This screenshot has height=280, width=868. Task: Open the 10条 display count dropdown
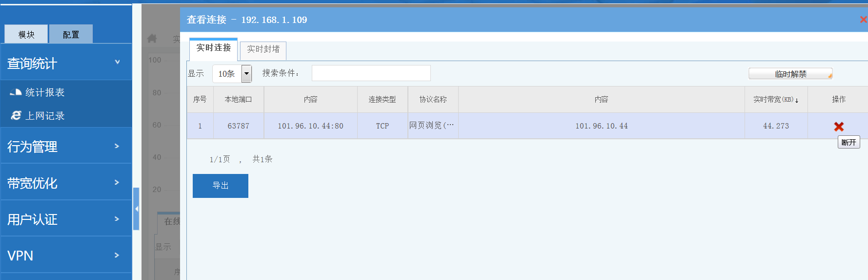pyautogui.click(x=246, y=74)
